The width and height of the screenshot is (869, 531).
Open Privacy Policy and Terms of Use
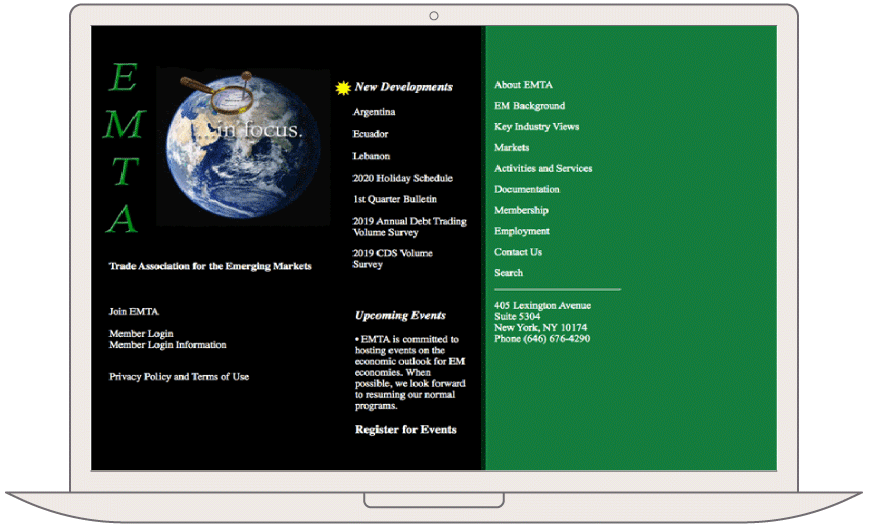tap(178, 377)
